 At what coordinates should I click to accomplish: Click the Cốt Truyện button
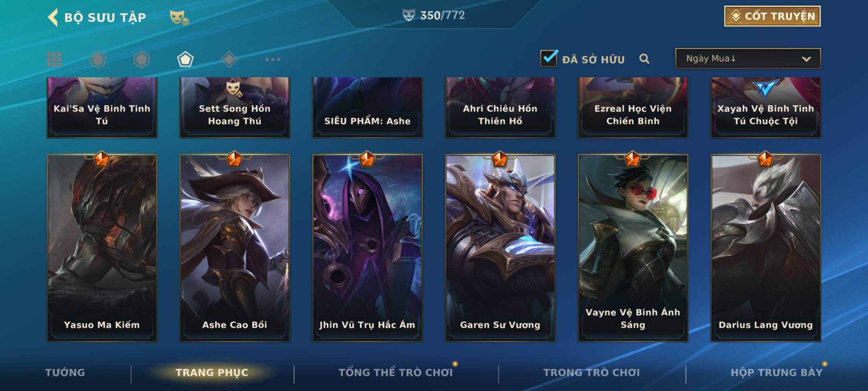pos(772,16)
